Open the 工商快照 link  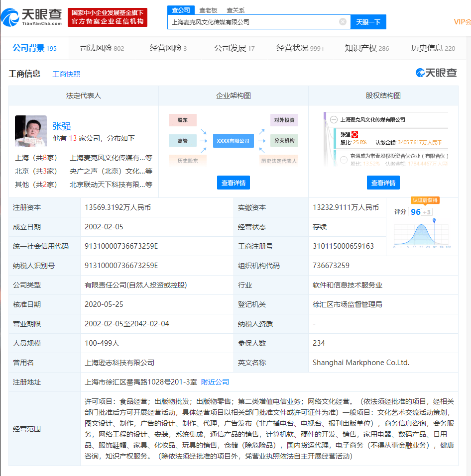pyautogui.click(x=66, y=74)
